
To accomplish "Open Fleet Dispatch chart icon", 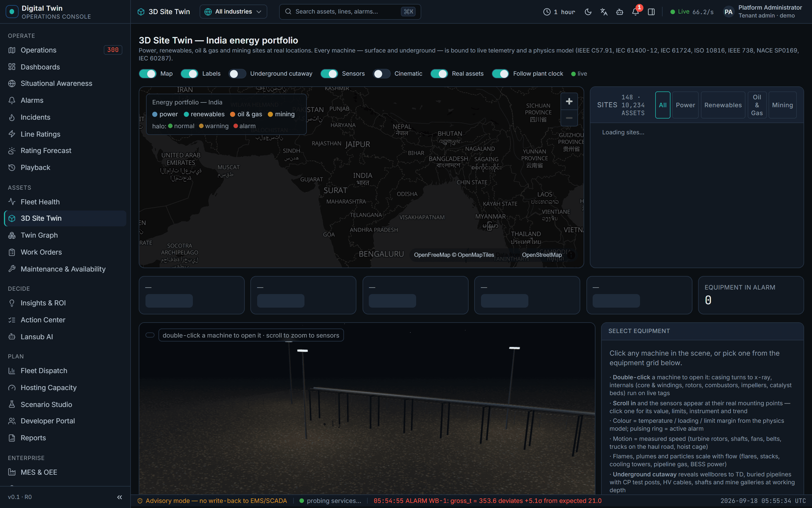I will (12, 371).
